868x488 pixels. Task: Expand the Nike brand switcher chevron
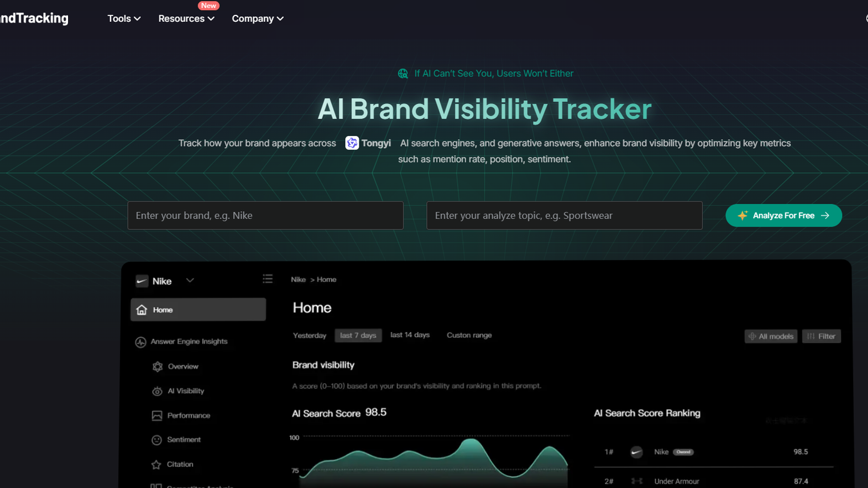[x=189, y=281]
